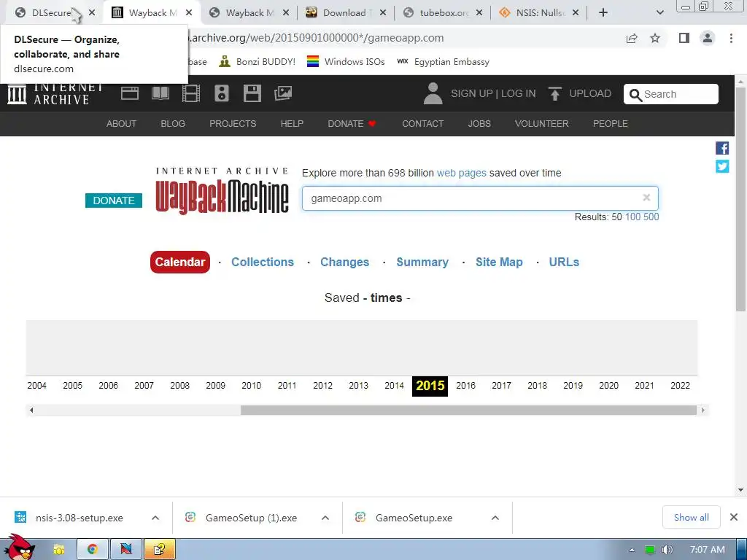Screen dimensions: 747x560
Task: Click the volume speaker icon in system tray
Action: tap(667, 550)
